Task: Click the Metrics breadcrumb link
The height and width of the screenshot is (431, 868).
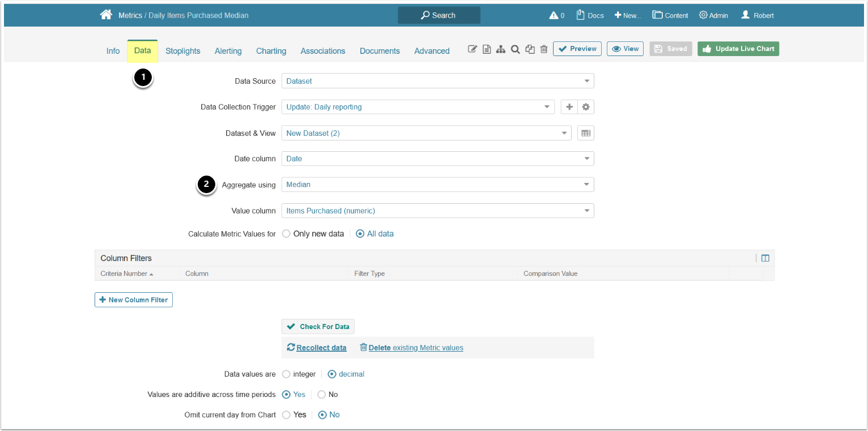Action: tap(130, 15)
